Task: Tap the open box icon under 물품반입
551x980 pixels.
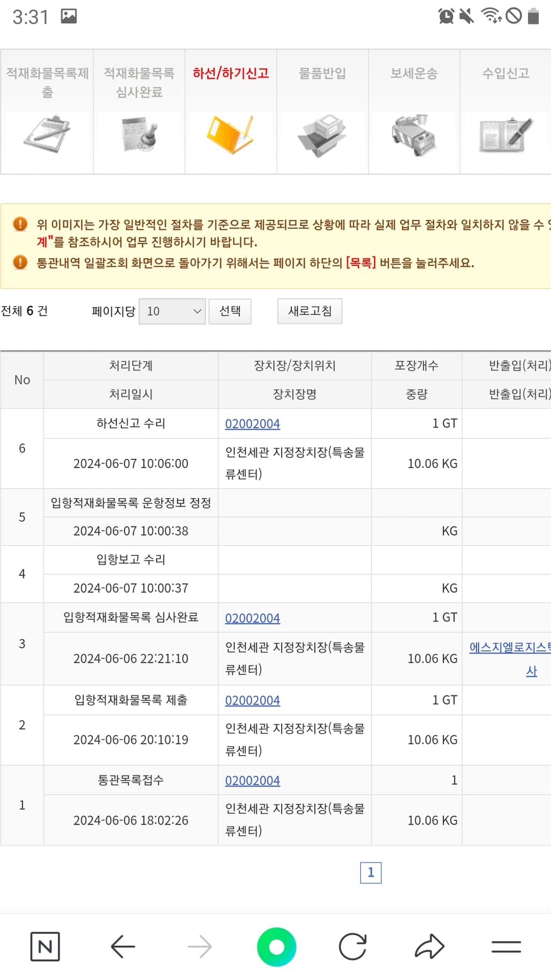Action: pyautogui.click(x=323, y=135)
